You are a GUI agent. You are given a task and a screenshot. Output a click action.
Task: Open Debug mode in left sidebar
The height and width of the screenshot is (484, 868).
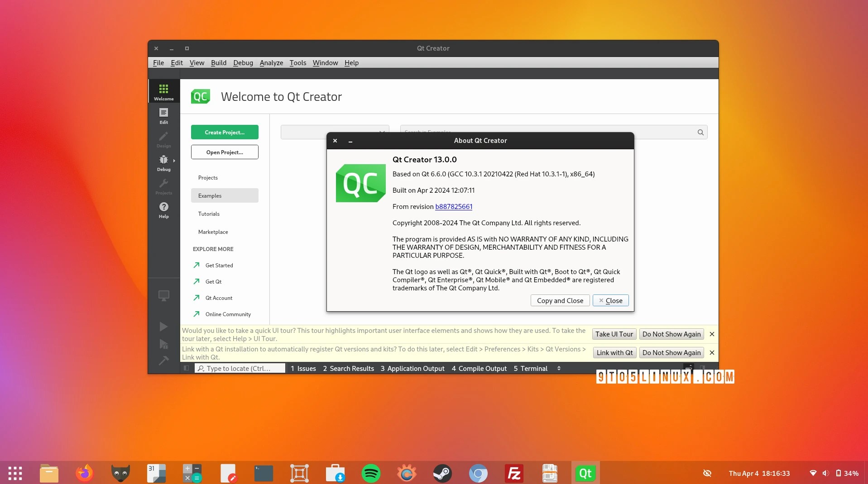pos(163,162)
